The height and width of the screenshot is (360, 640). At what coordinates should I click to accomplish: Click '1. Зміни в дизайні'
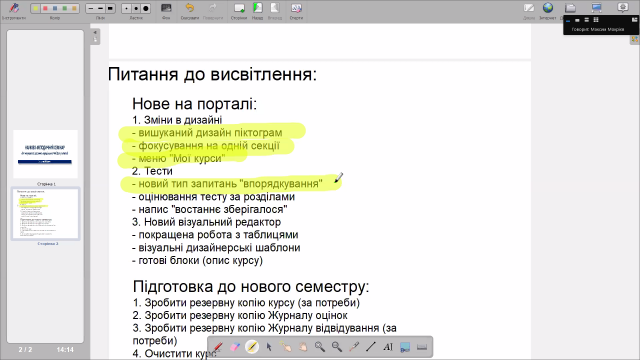(x=177, y=120)
